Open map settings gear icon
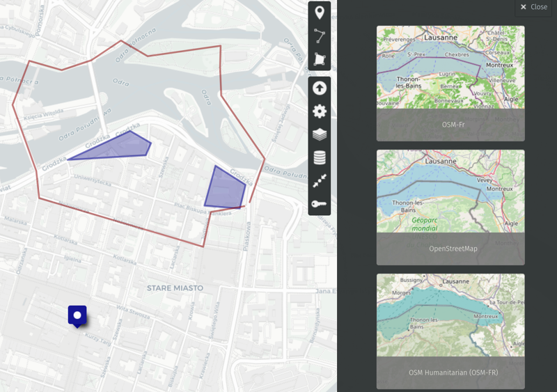The width and height of the screenshot is (557, 392). tap(320, 111)
